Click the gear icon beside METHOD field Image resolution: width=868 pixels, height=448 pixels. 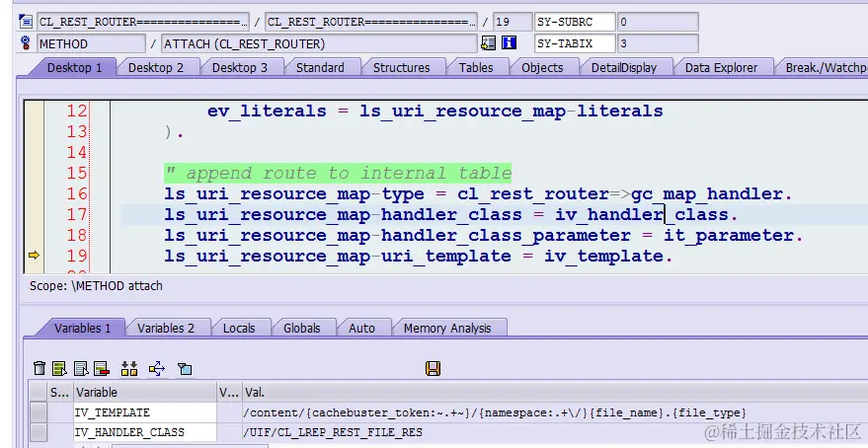click(x=26, y=43)
